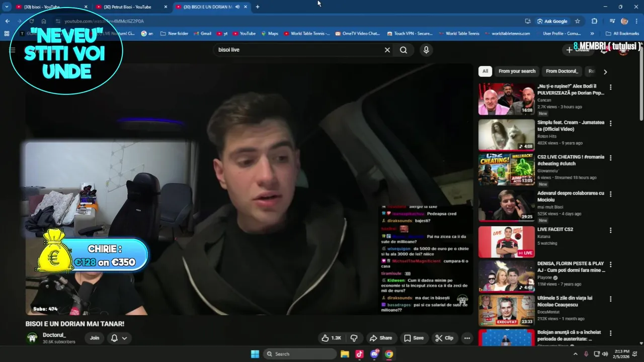The width and height of the screenshot is (644, 362).
Task: Open 'Ultimele 5 zile' Ceaușescu thumbnail
Action: (x=506, y=310)
